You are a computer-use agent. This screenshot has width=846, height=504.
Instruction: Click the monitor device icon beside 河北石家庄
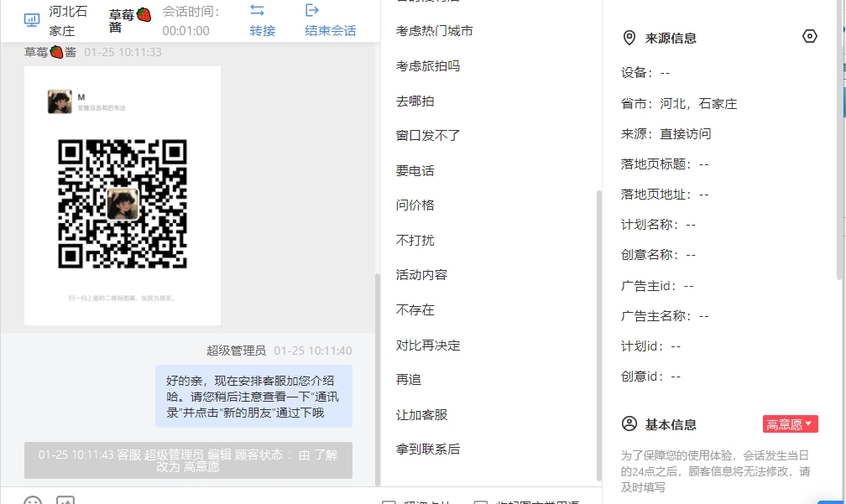[x=32, y=20]
